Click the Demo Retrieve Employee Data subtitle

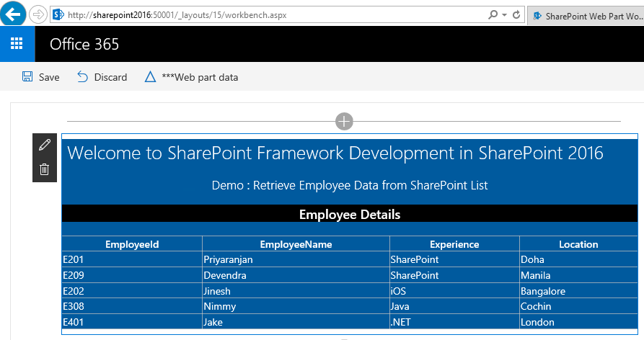350,185
